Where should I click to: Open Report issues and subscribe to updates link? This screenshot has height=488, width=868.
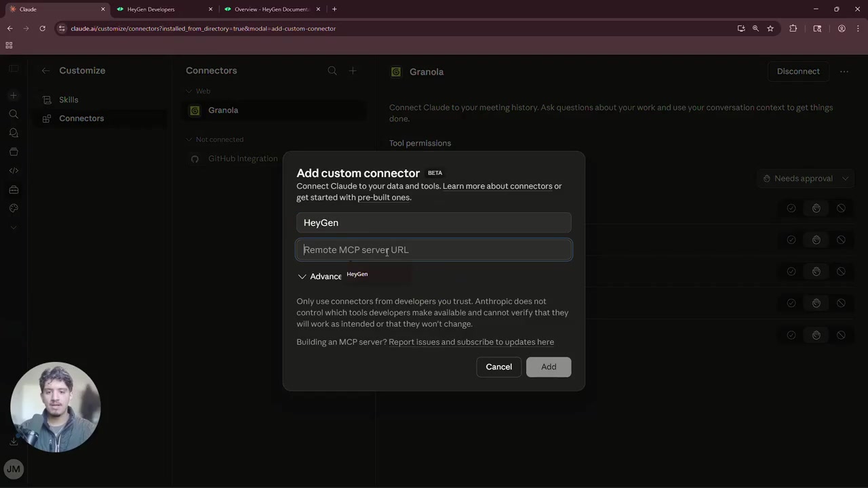pyautogui.click(x=471, y=342)
